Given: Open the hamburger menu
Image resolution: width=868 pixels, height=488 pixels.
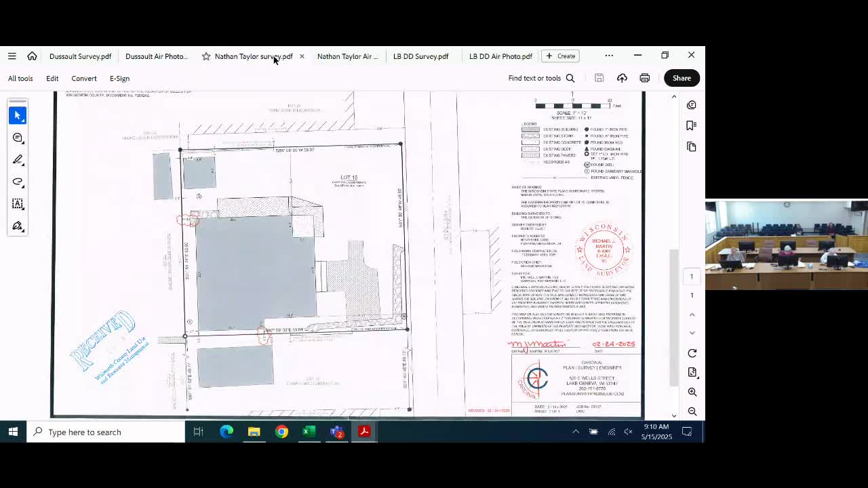Looking at the screenshot, I should pos(12,56).
